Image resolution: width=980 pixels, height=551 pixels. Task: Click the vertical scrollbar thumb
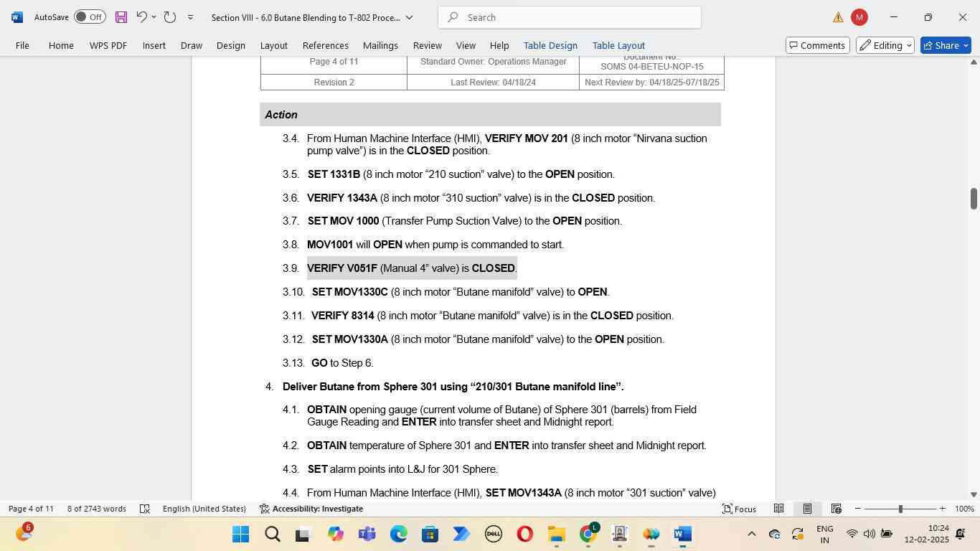974,199
